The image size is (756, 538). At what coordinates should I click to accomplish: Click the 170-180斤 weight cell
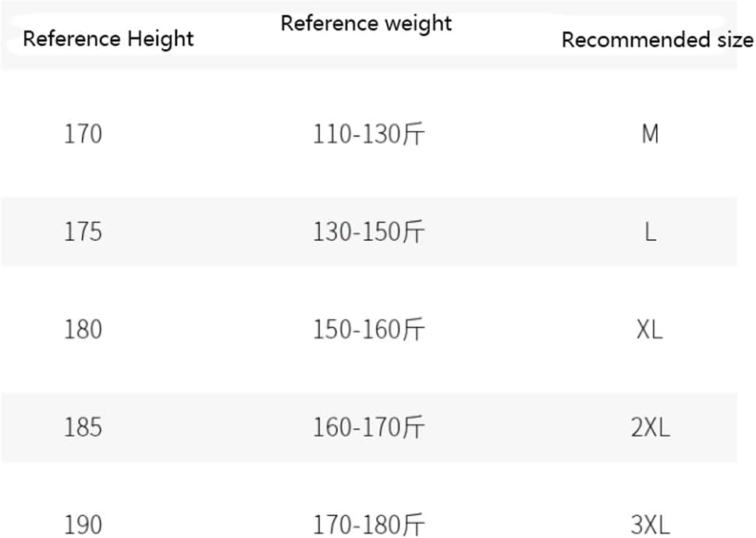[x=369, y=524]
